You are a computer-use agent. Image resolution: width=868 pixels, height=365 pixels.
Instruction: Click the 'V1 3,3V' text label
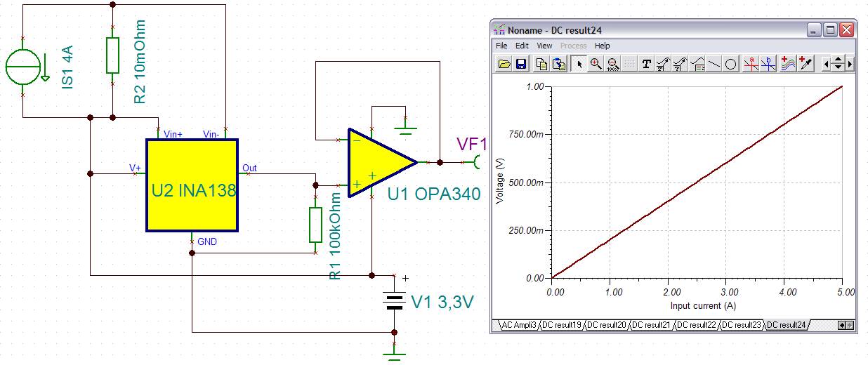click(442, 303)
